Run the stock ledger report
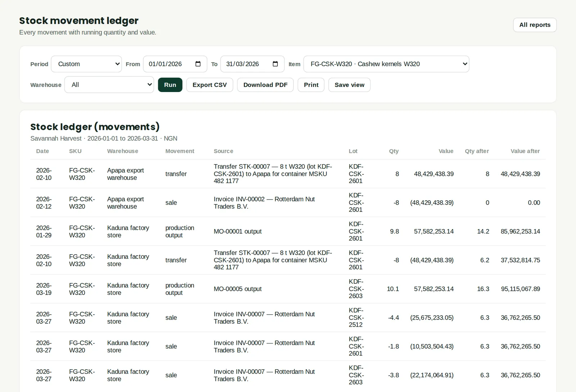Viewport: 576px width, 392px height. click(x=170, y=85)
